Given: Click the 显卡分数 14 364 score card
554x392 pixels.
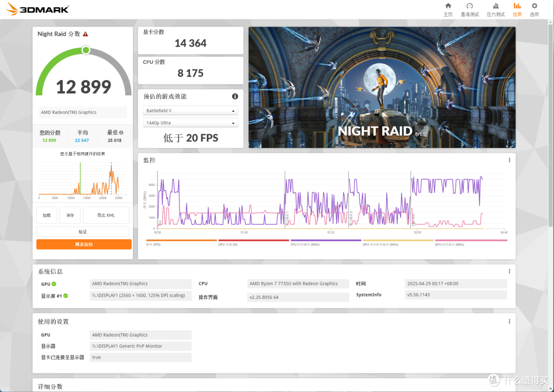Looking at the screenshot, I should pyautogui.click(x=190, y=40).
